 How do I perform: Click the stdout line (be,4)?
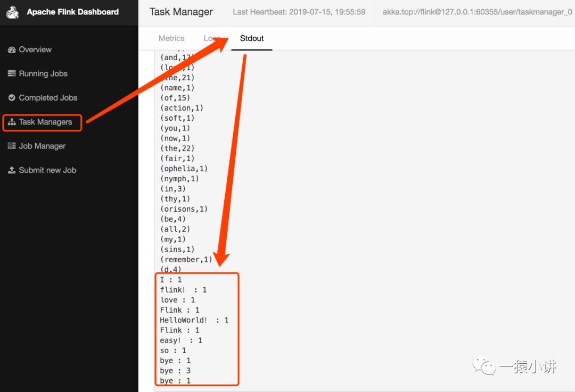pyautogui.click(x=173, y=219)
